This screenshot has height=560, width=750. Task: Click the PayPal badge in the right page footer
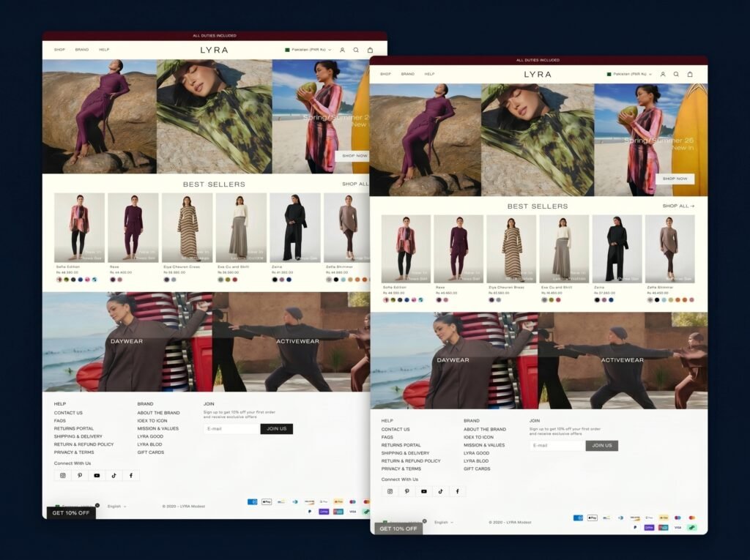[x=635, y=528]
